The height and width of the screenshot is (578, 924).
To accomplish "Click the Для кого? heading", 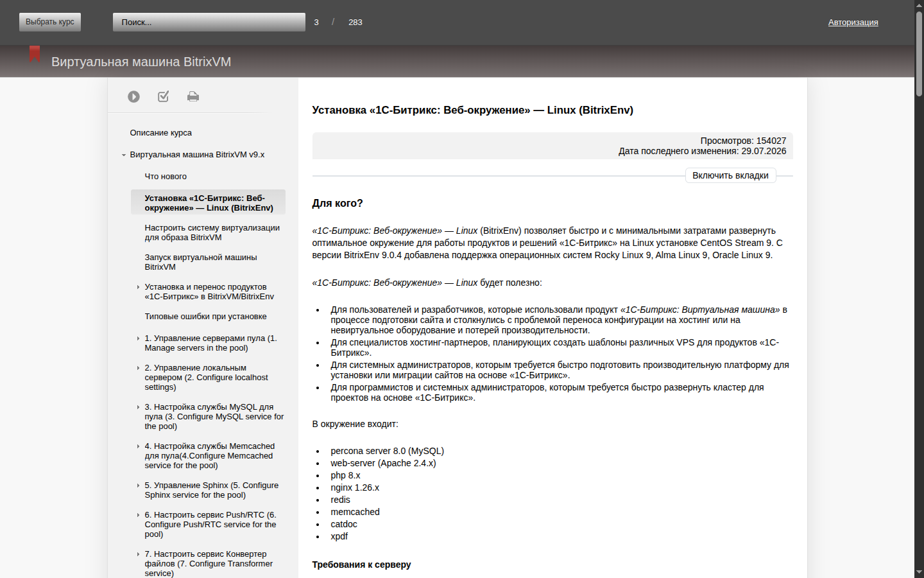I will tap(338, 203).
